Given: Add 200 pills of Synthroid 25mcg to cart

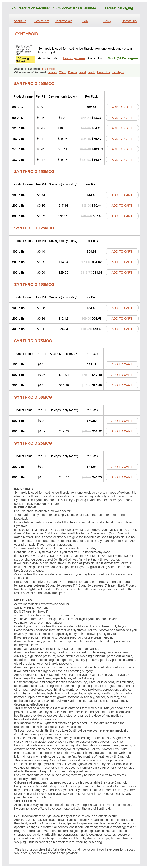Looking at the screenshot, I should coord(122,467).
